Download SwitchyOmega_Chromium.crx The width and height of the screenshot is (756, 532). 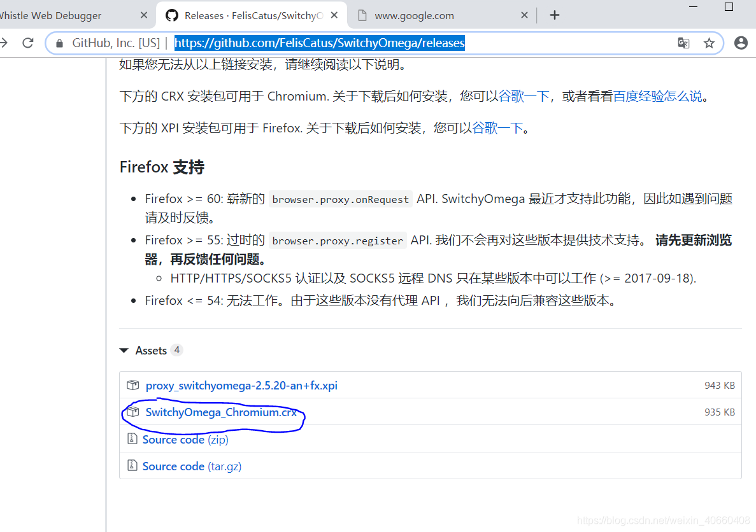[221, 412]
